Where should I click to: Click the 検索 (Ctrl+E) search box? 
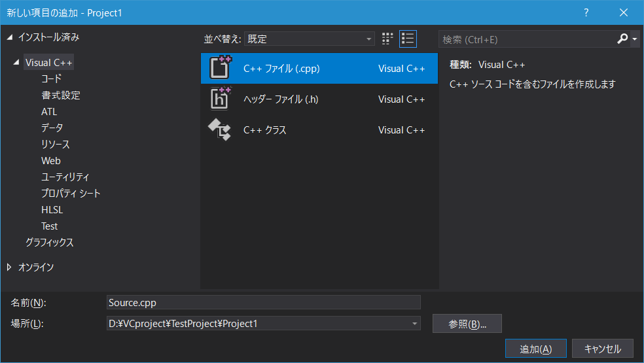point(527,39)
